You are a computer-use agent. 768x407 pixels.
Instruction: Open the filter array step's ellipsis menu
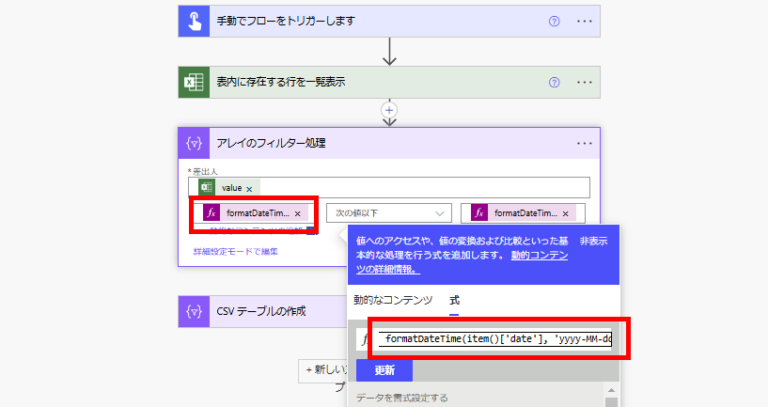(x=584, y=143)
